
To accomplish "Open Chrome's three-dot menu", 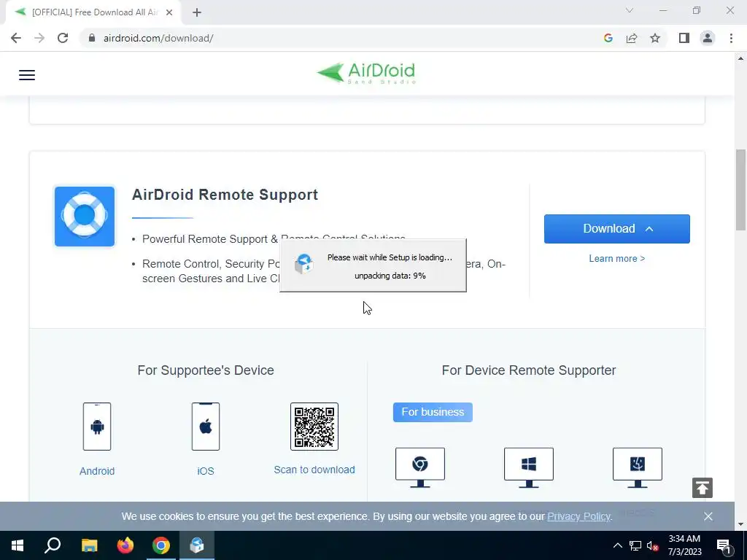I will pos(731,38).
